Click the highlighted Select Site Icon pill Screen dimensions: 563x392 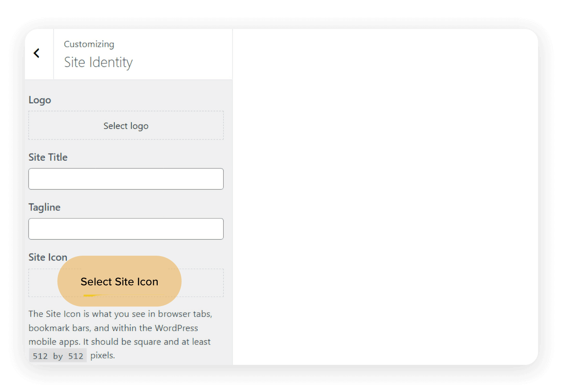pyautogui.click(x=119, y=282)
